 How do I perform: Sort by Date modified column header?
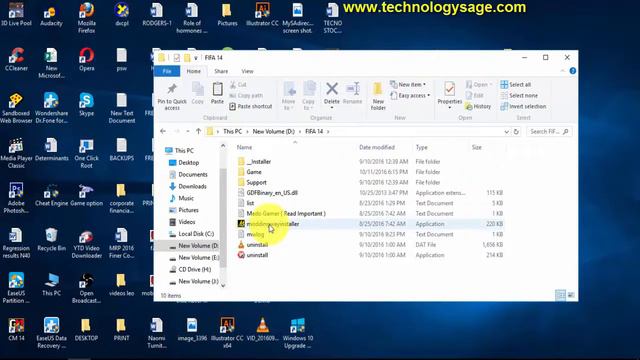[x=377, y=147]
